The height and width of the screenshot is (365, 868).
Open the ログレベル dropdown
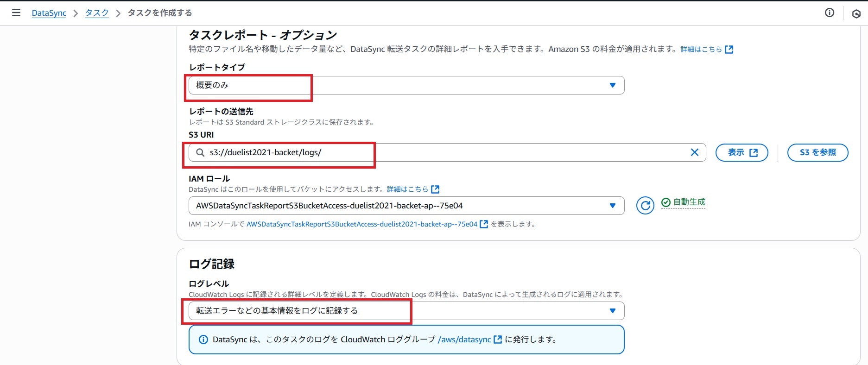[406, 311]
